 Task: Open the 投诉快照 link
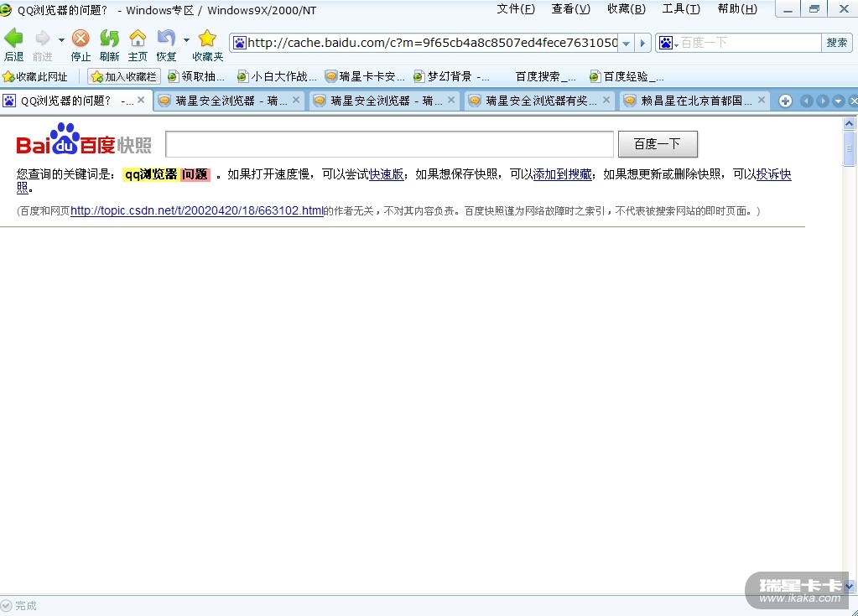point(774,174)
